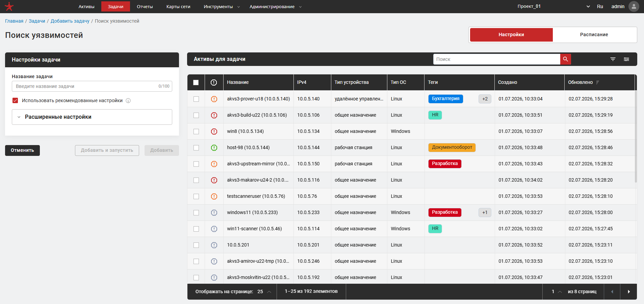Go to next page arrow
Image resolution: width=644 pixels, height=304 pixels.
pos(628,291)
